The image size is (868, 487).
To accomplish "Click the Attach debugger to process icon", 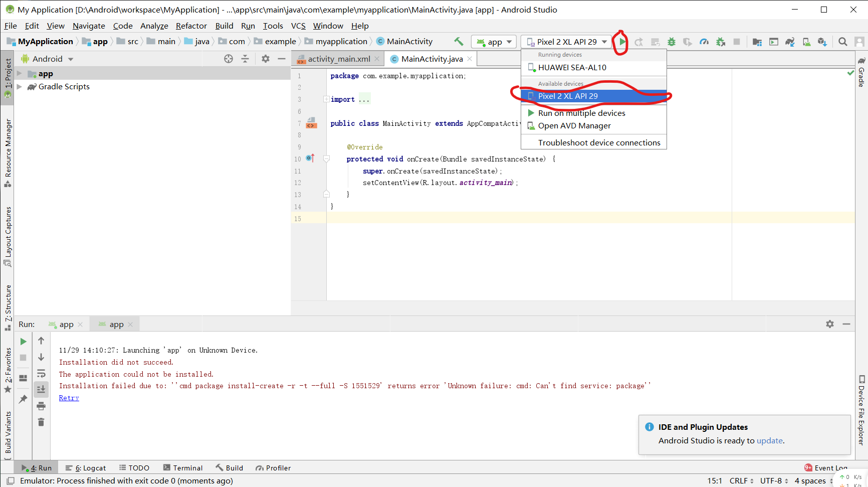I will tap(721, 42).
